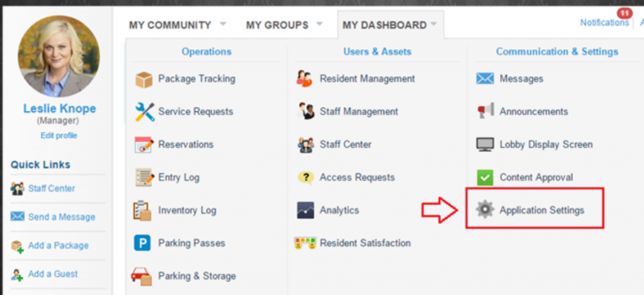Collapse the My Dashboard dropdown arrow
The width and height of the screenshot is (644, 295).
pyautogui.click(x=433, y=25)
